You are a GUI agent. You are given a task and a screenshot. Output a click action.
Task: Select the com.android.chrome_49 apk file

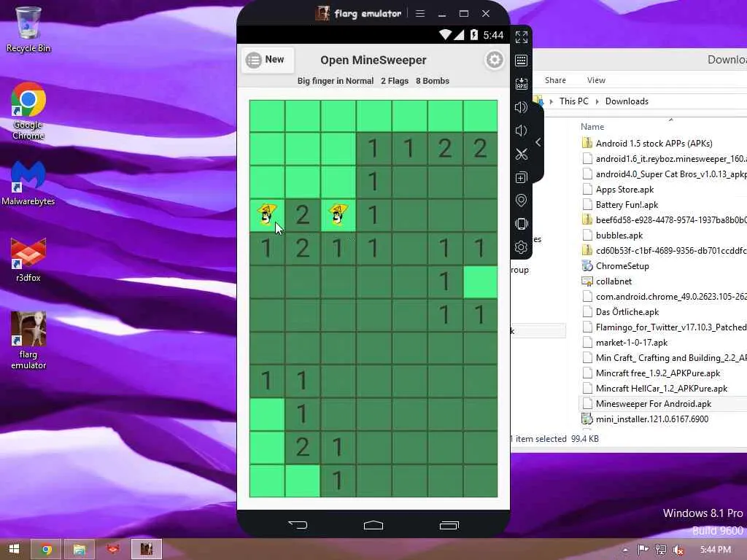coord(664,297)
